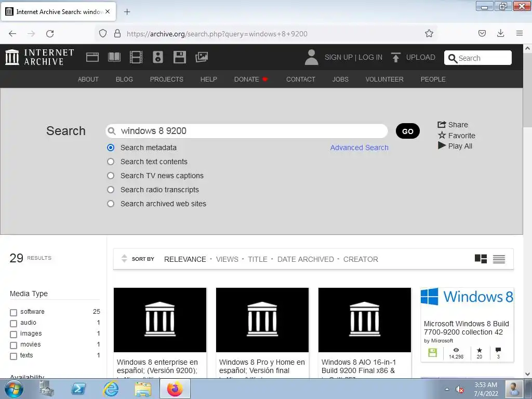Image resolution: width=532 pixels, height=399 pixels.
Task: Check the movies media type filter
Action: click(x=14, y=345)
